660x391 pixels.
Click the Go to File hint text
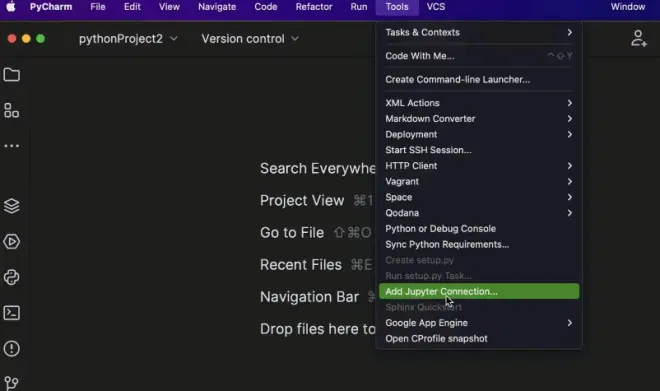click(x=292, y=232)
